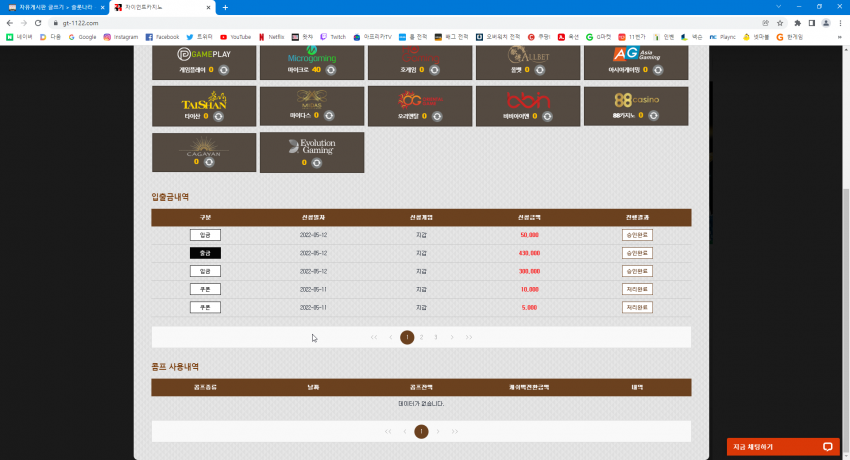Refresh the 88casino balance

653,115
